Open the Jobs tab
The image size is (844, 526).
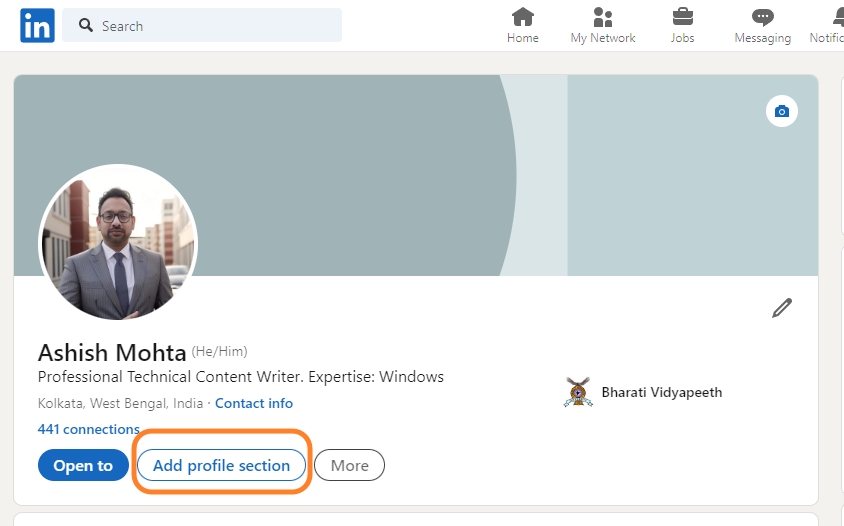(x=683, y=25)
